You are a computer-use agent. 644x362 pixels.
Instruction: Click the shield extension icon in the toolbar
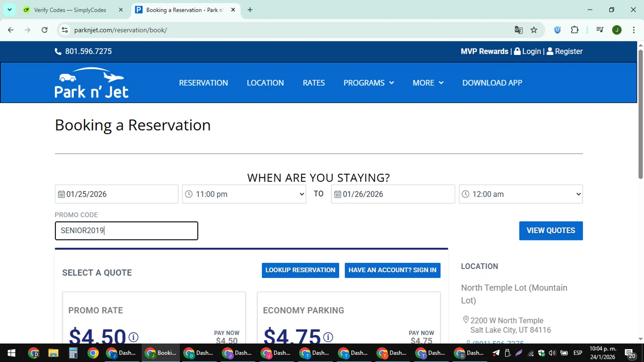point(557,30)
